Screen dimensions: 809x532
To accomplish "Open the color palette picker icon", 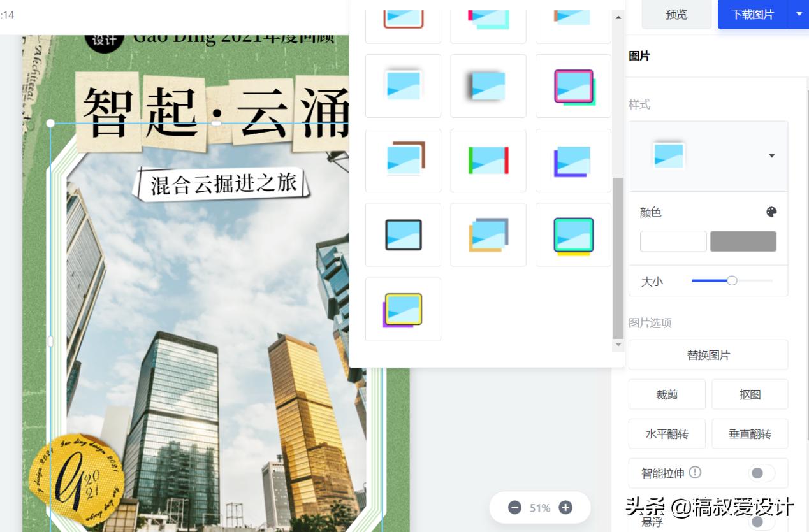I will [x=770, y=212].
